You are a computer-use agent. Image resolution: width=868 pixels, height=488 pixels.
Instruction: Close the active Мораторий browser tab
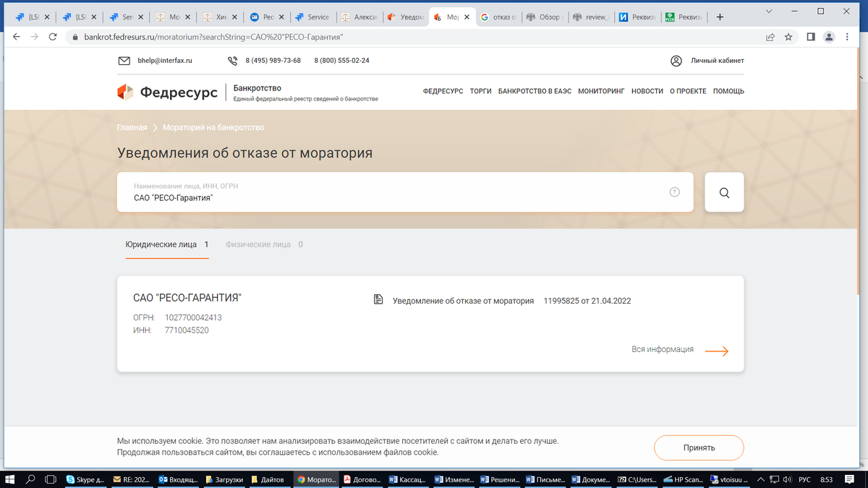point(465,17)
